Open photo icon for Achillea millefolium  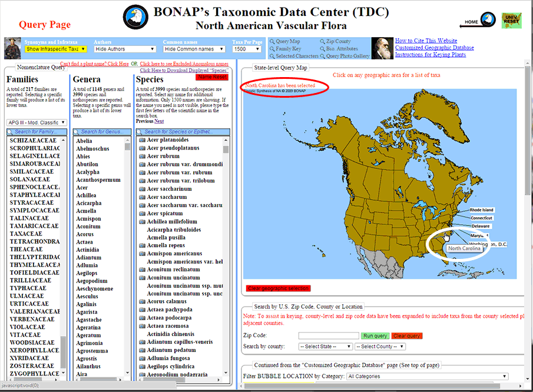point(142,221)
